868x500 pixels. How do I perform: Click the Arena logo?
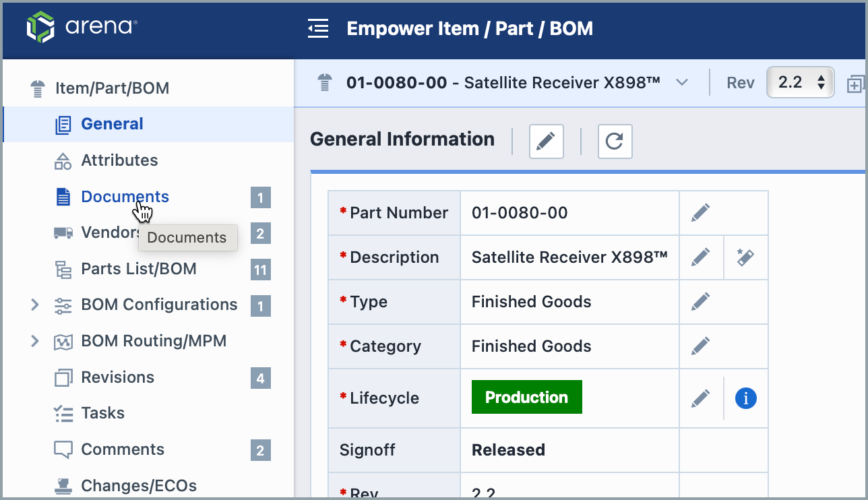click(x=82, y=27)
